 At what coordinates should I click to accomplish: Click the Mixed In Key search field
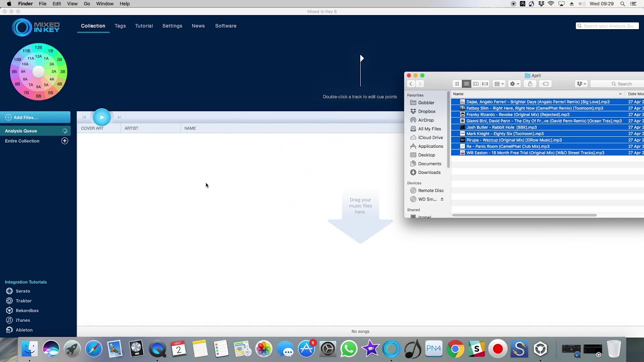click(x=607, y=26)
